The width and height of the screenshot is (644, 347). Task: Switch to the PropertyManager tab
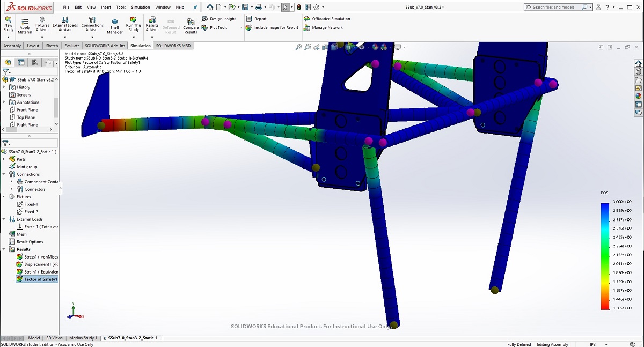point(21,62)
